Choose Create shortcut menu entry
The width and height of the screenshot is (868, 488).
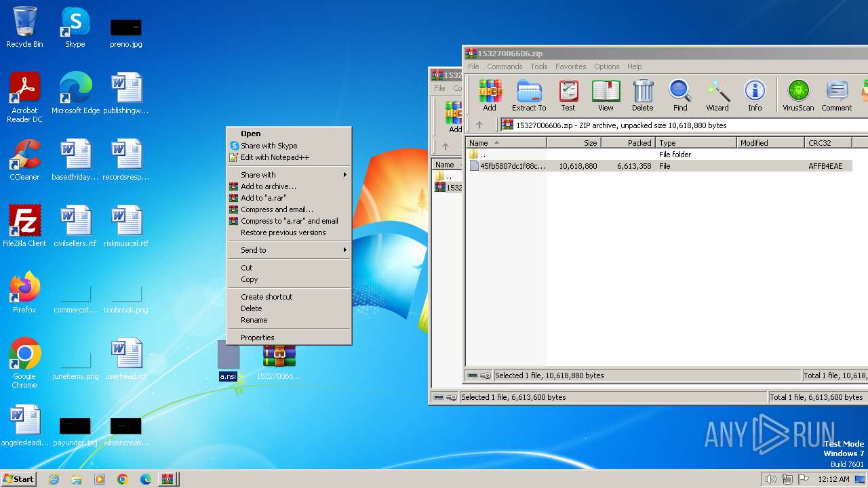click(x=290, y=297)
